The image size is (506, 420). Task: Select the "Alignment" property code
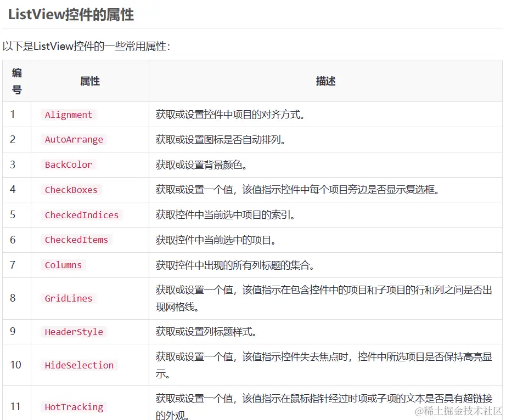pos(69,115)
